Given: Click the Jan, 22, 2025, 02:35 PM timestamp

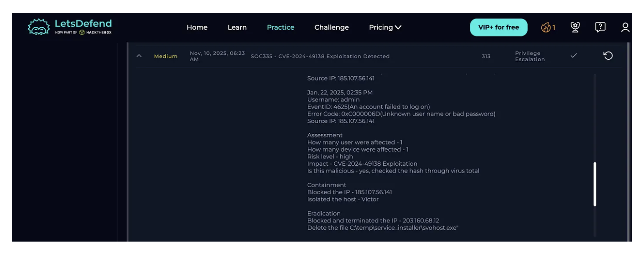Looking at the screenshot, I should 340,93.
